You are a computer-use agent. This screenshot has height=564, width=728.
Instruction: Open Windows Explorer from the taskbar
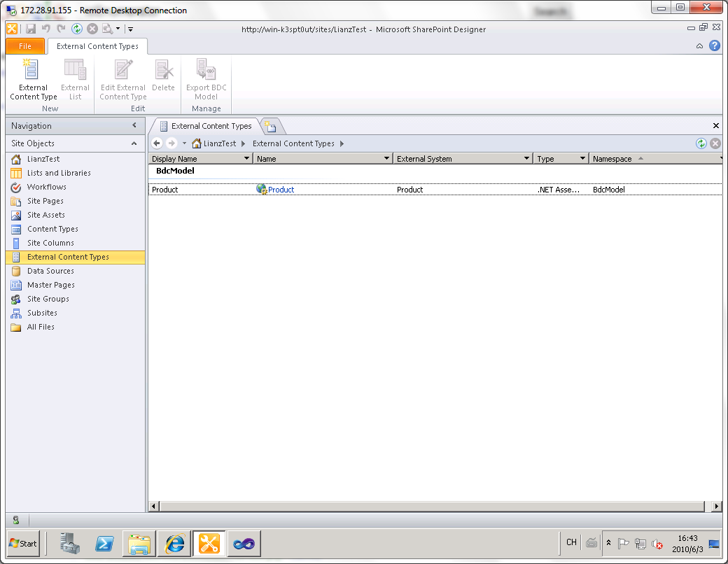pyautogui.click(x=139, y=543)
